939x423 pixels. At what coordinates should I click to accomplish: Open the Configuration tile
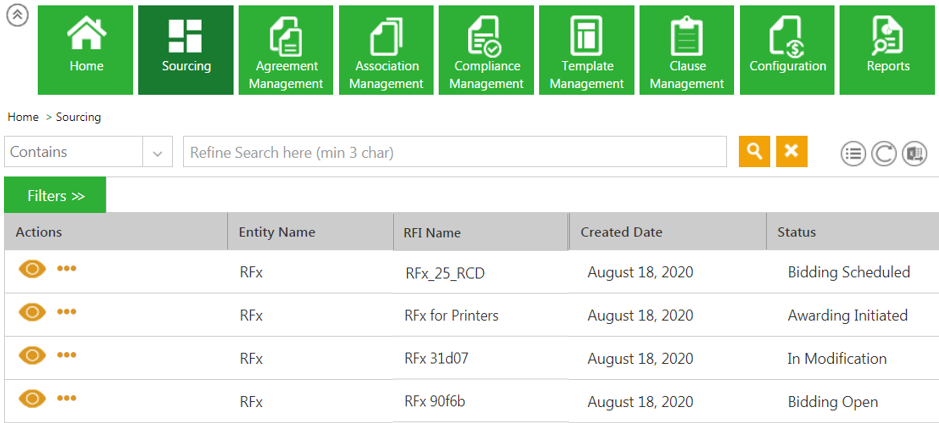coord(788,50)
